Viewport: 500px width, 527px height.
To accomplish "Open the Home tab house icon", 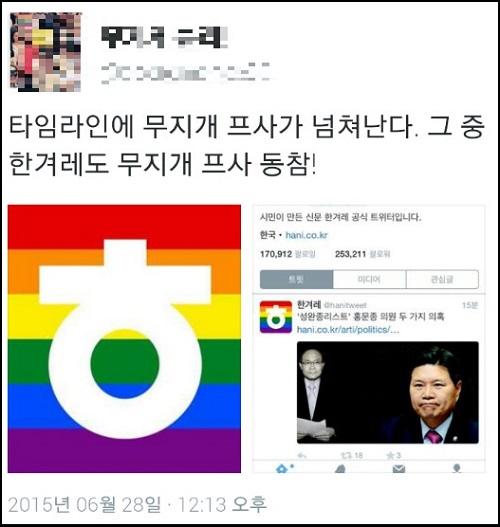I will pos(282,468).
